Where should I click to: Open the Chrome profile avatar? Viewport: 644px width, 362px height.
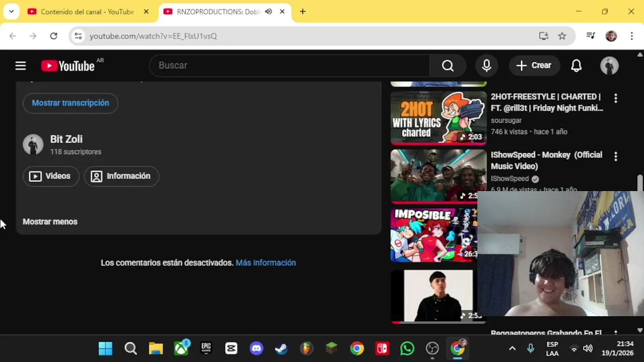(x=611, y=36)
